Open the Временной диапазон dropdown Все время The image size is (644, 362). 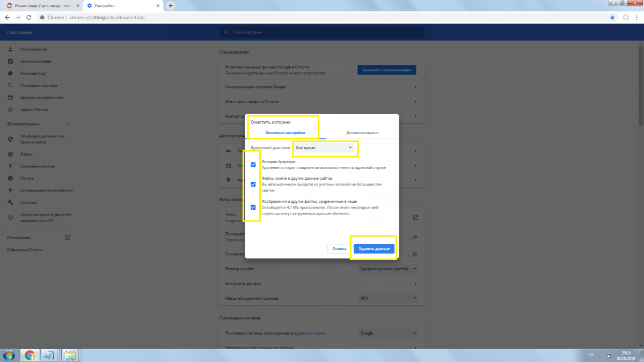(x=325, y=147)
